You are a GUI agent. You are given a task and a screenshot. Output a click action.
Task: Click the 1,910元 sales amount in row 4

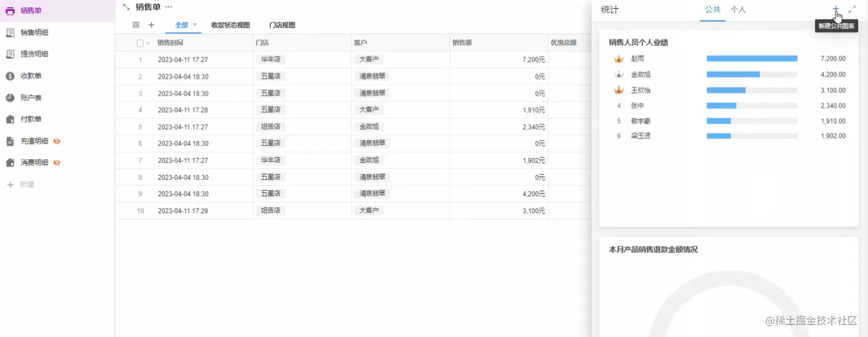pyautogui.click(x=533, y=110)
